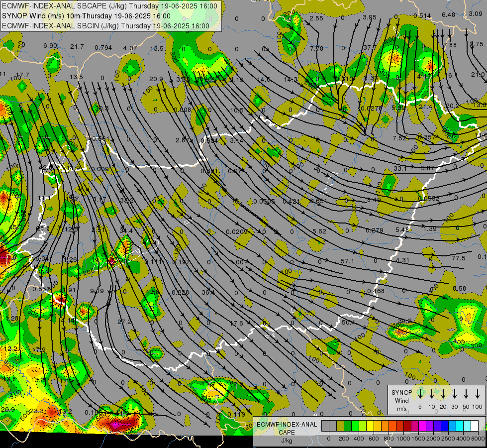Click the map value '8.58'
Viewport: 487px width, 448px height.
pyautogui.click(x=459, y=289)
